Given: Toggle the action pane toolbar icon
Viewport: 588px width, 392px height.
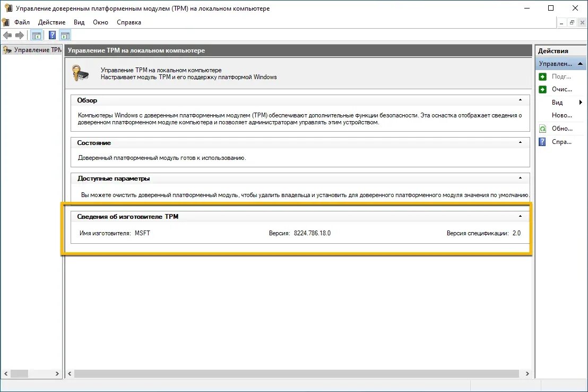Looking at the screenshot, I should [x=65, y=36].
